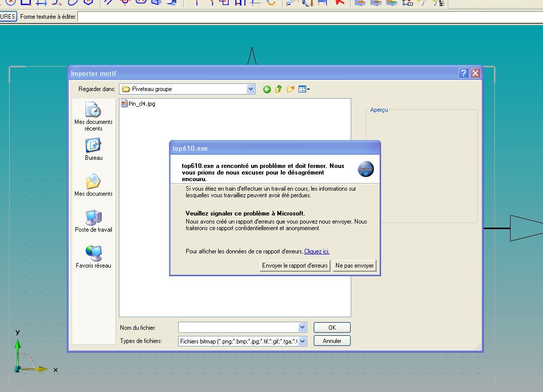Cancel the import with Annuler
This screenshot has height=392, width=543.
[x=332, y=341]
